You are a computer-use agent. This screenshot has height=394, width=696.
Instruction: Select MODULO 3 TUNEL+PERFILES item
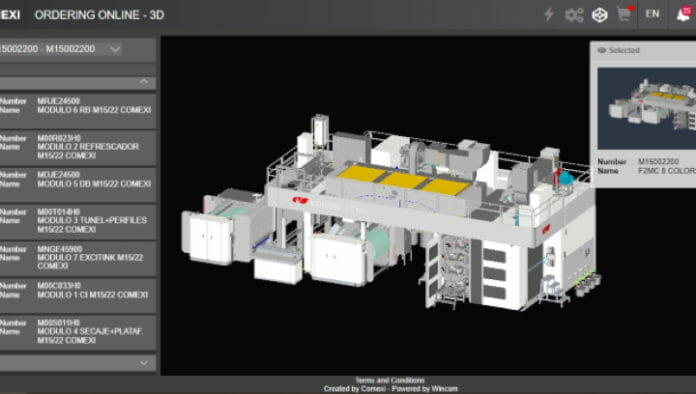click(78, 221)
